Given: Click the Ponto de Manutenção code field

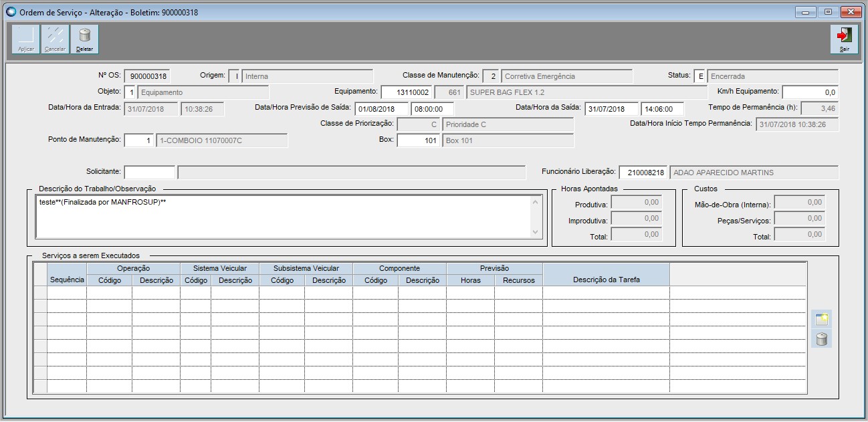Looking at the screenshot, I should (x=139, y=140).
